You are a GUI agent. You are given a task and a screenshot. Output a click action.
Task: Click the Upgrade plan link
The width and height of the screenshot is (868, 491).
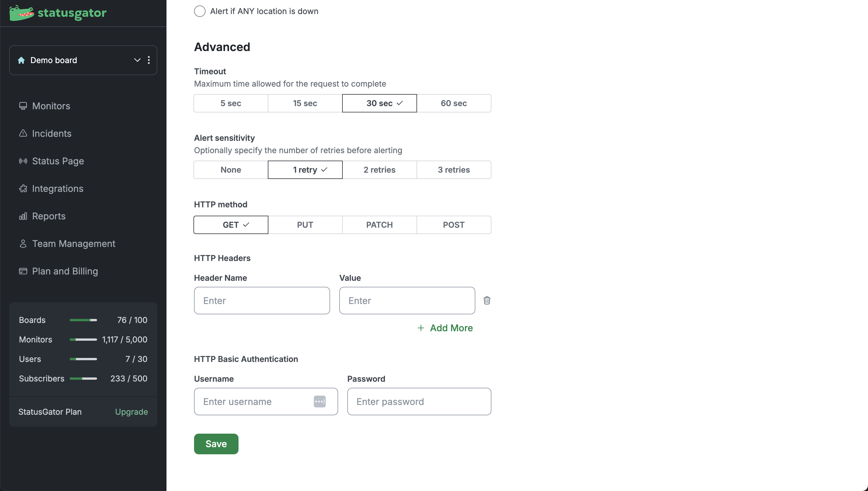click(131, 412)
